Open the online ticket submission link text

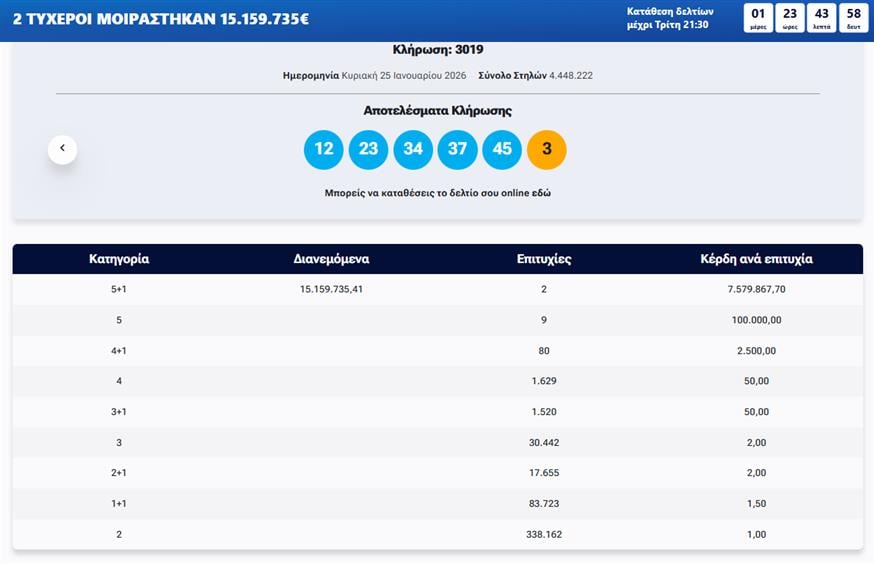pyautogui.click(x=437, y=192)
